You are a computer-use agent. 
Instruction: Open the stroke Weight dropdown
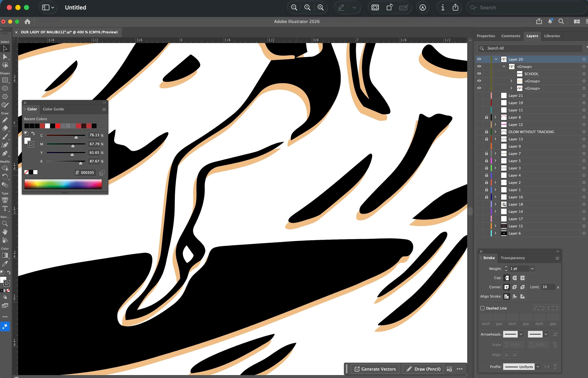tap(532, 269)
